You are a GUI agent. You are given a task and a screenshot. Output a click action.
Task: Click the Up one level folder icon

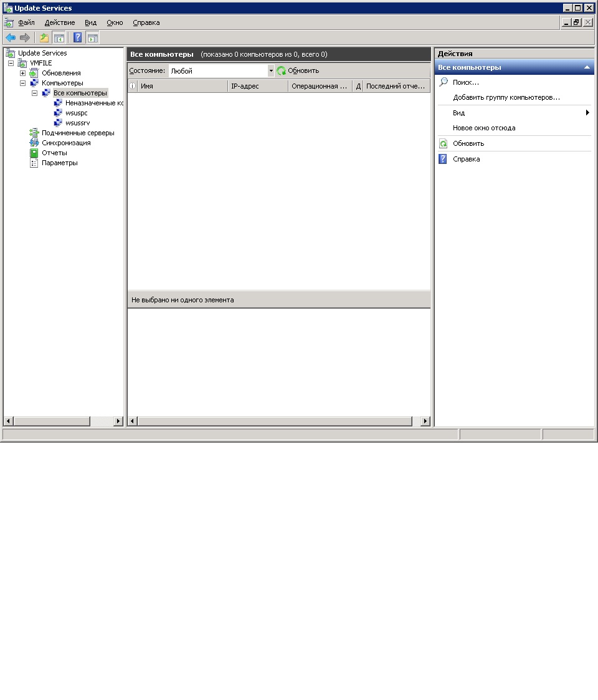point(44,38)
